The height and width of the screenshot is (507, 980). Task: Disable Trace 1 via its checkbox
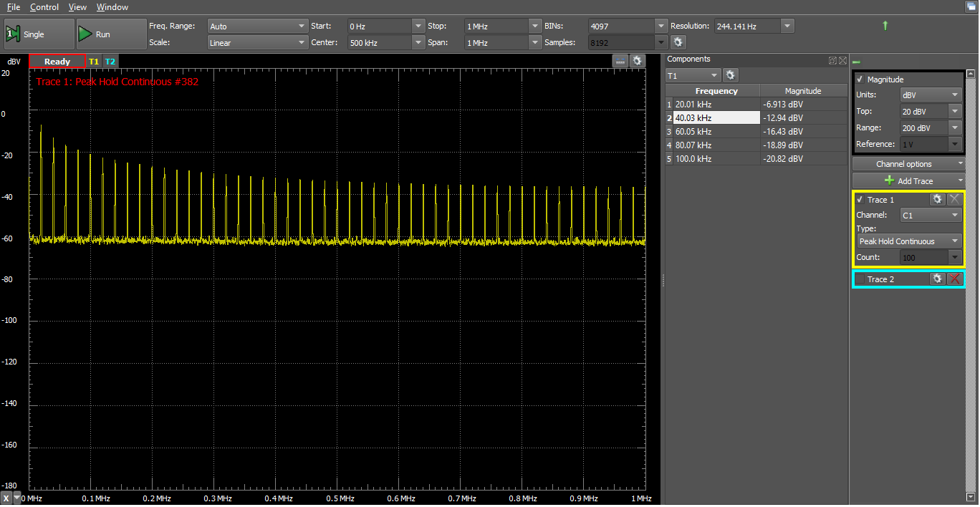[x=860, y=199]
